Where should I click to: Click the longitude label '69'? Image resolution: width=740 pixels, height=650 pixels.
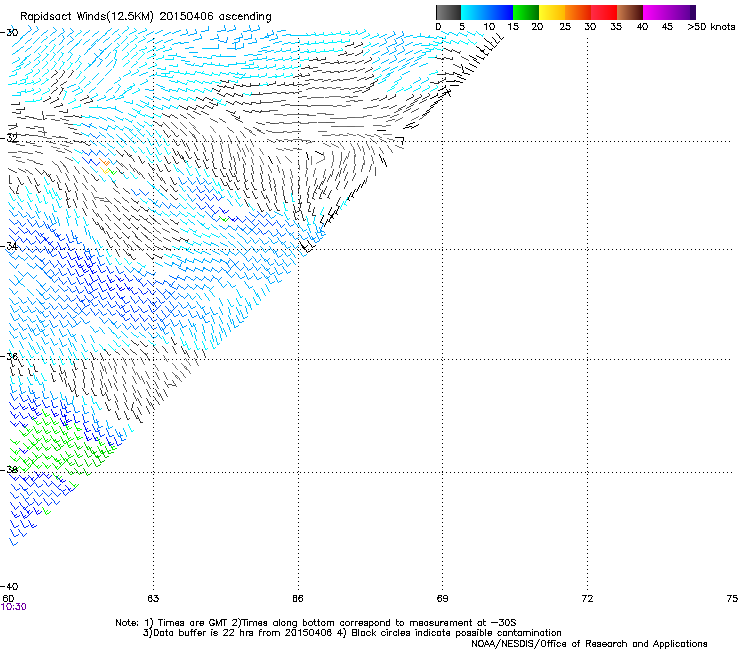coord(442,599)
